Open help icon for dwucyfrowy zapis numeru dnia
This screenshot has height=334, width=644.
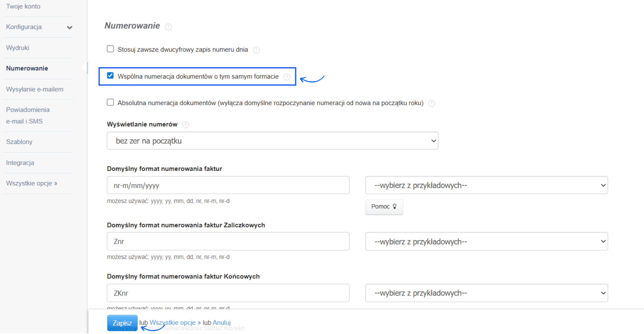pos(256,50)
